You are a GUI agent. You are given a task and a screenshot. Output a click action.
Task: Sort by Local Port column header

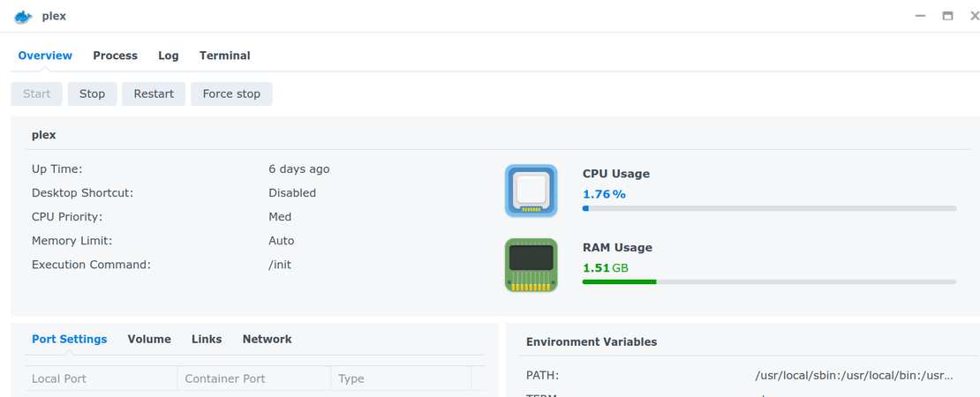tap(102, 378)
